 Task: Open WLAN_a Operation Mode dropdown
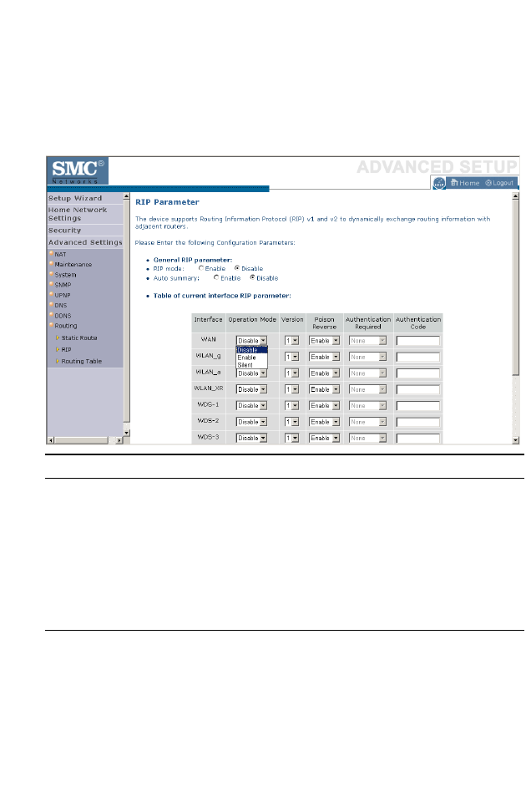pyautogui.click(x=251, y=373)
